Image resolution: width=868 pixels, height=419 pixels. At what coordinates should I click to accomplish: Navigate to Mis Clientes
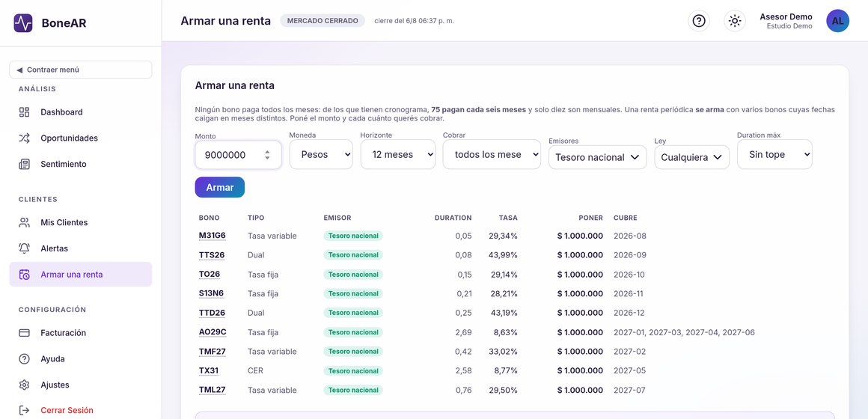point(81,222)
